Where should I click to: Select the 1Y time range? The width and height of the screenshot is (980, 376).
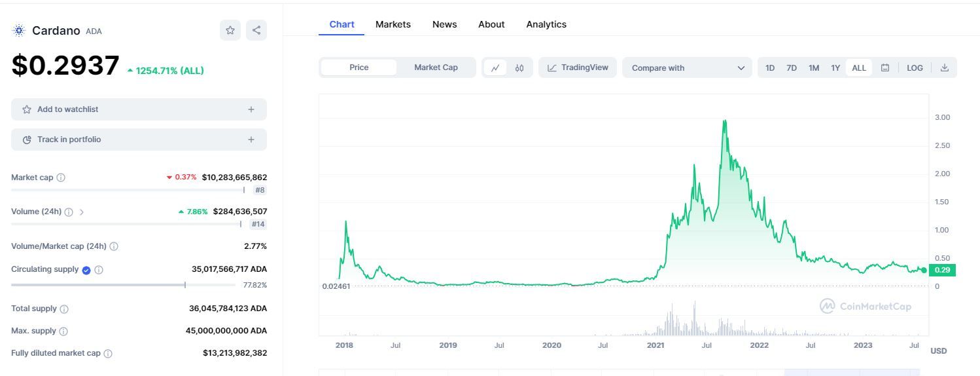click(x=835, y=67)
